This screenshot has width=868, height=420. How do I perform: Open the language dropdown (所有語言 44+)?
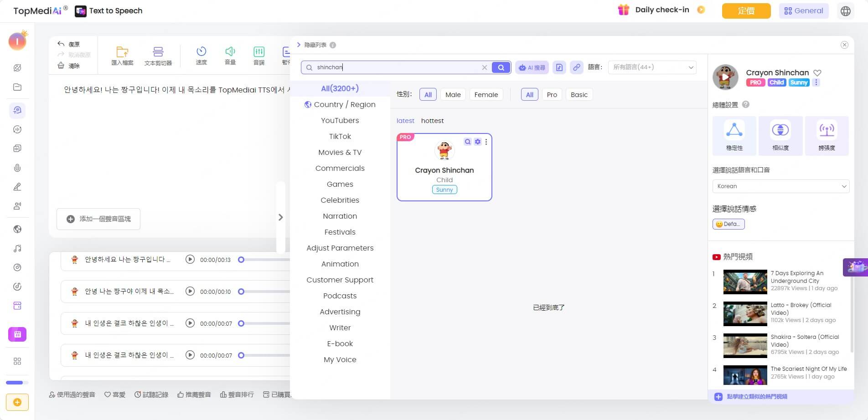tap(652, 67)
